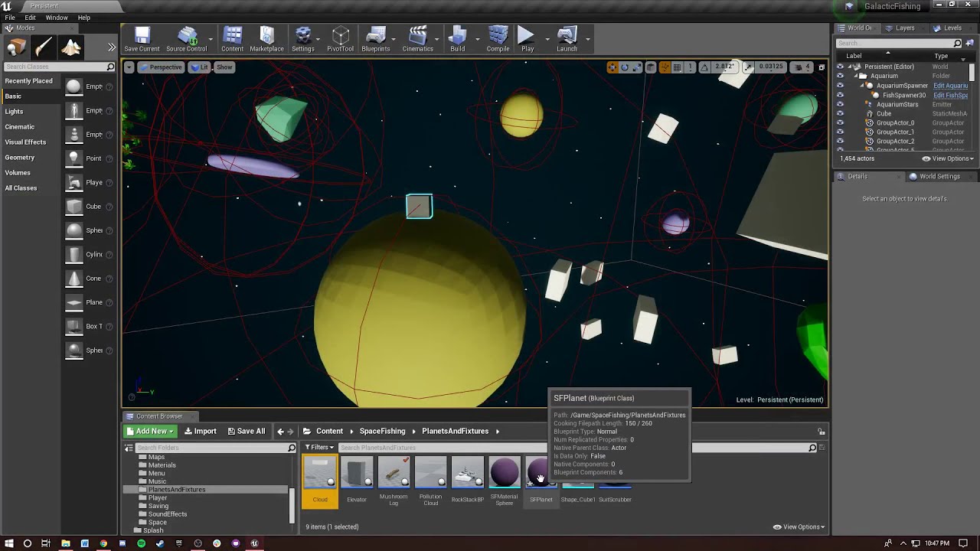Toggle scale snapping icon
The height and width of the screenshot is (551, 980).
(749, 67)
